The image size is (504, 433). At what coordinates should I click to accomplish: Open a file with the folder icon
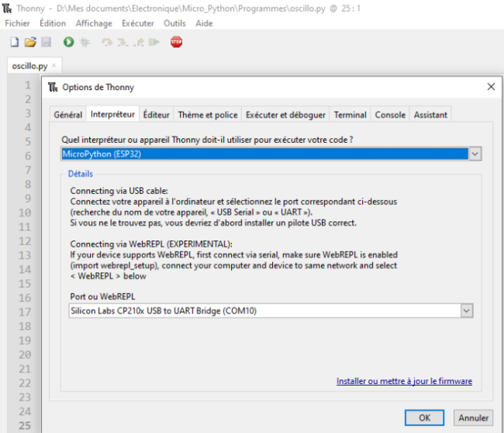(x=30, y=42)
